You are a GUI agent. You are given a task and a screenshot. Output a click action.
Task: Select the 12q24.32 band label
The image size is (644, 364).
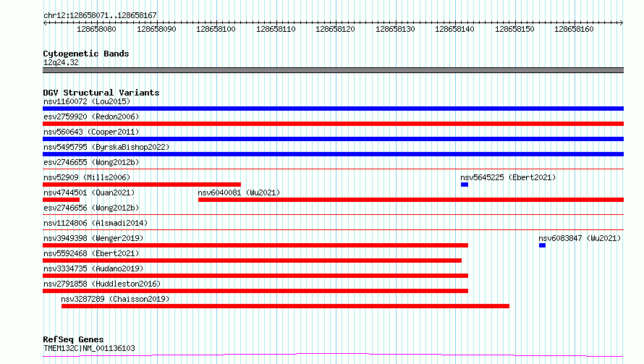coord(61,62)
